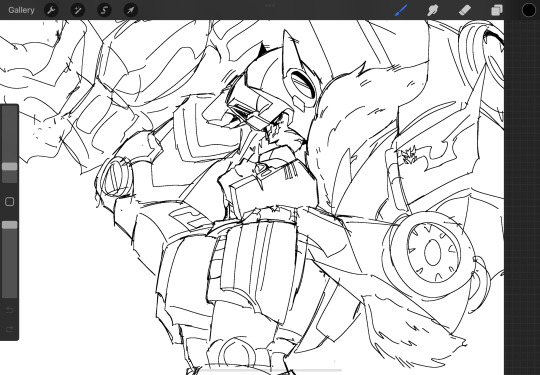Open the Gallery view
This screenshot has width=540, height=375.
tap(21, 10)
